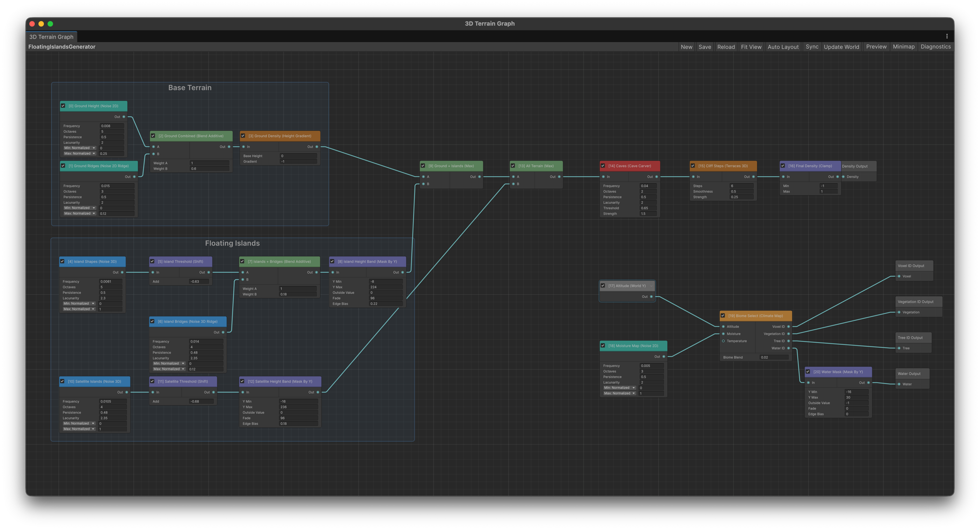Open Max: Normalized dropdown in Island Shapes
This screenshot has width=980, height=530.
tap(78, 309)
